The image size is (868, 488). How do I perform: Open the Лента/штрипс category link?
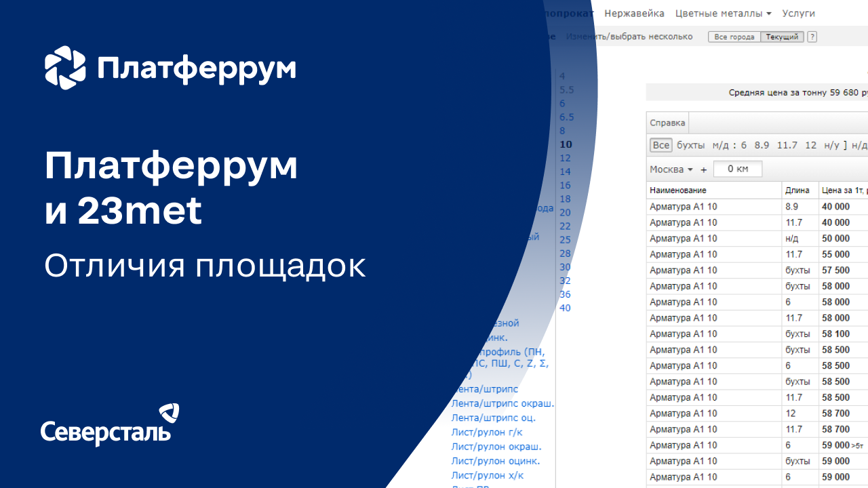tap(485, 389)
